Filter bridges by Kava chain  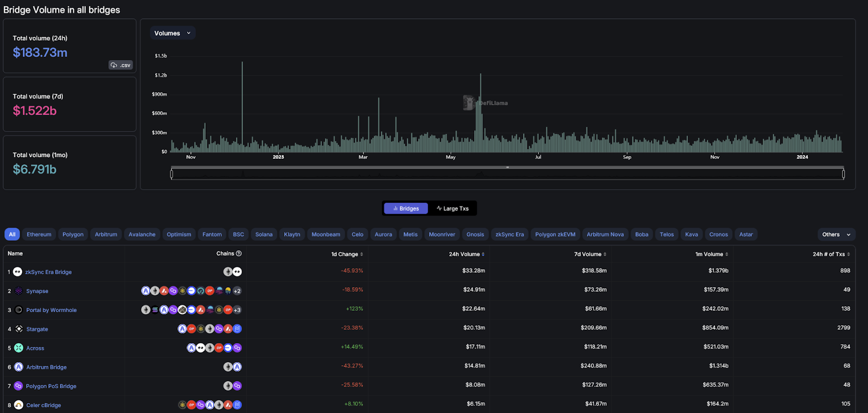[x=692, y=235]
